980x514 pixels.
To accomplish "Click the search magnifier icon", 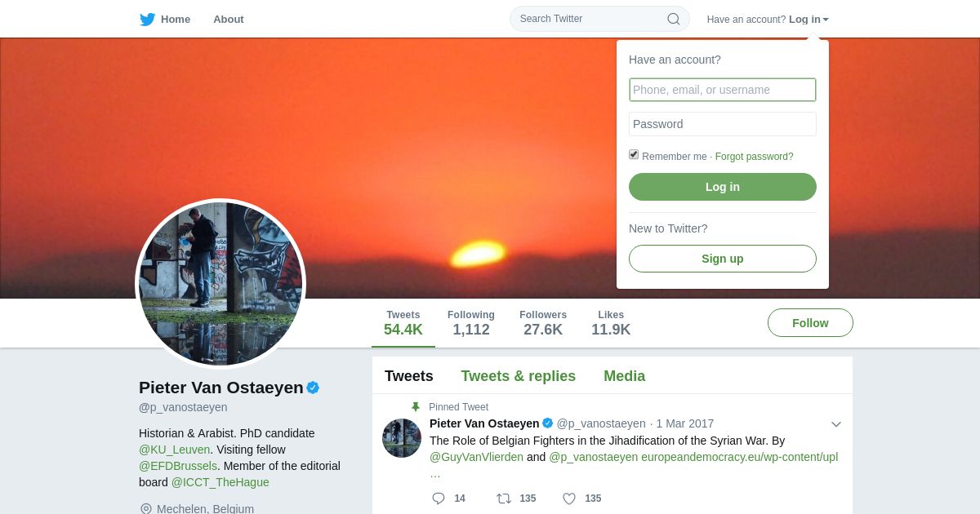I will (x=674, y=19).
